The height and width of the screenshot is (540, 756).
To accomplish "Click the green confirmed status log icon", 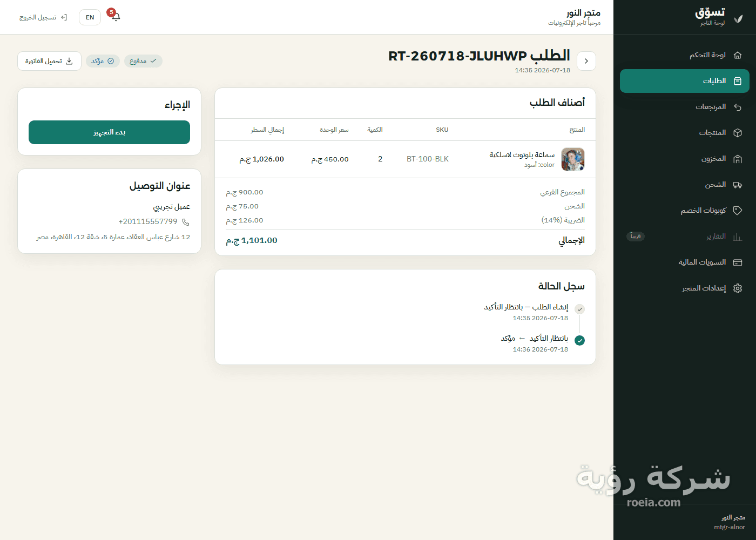I will pyautogui.click(x=579, y=340).
